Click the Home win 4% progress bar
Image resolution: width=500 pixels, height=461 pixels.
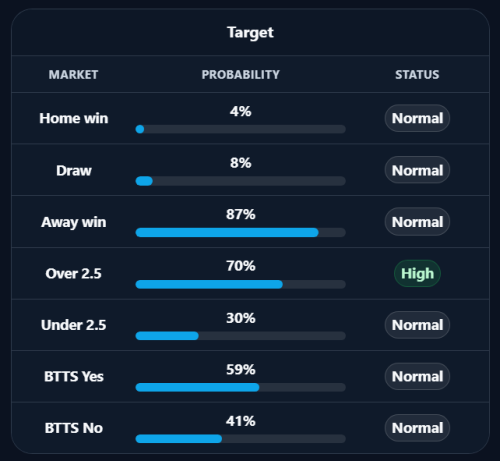pos(241,129)
